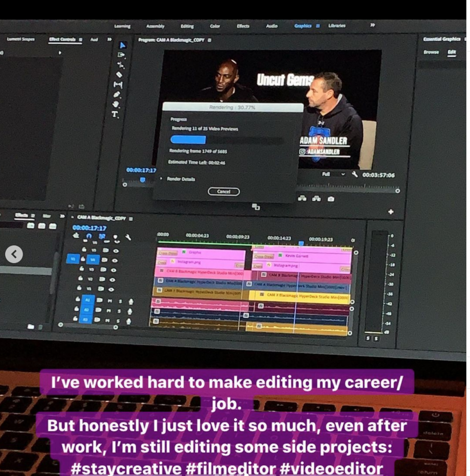The height and width of the screenshot is (476, 470).
Task: Mute audio track A2
Action: (x=109, y=311)
